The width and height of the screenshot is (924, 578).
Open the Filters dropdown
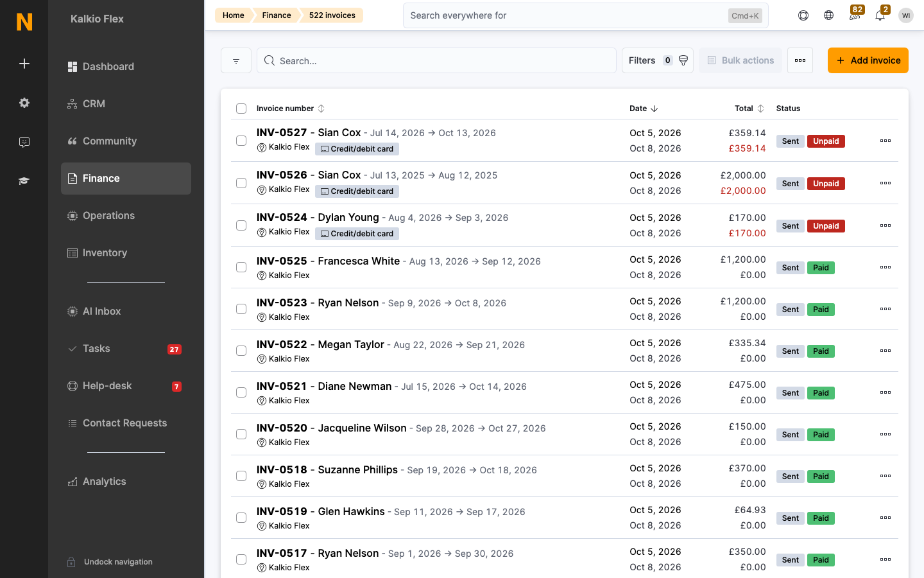tap(658, 60)
